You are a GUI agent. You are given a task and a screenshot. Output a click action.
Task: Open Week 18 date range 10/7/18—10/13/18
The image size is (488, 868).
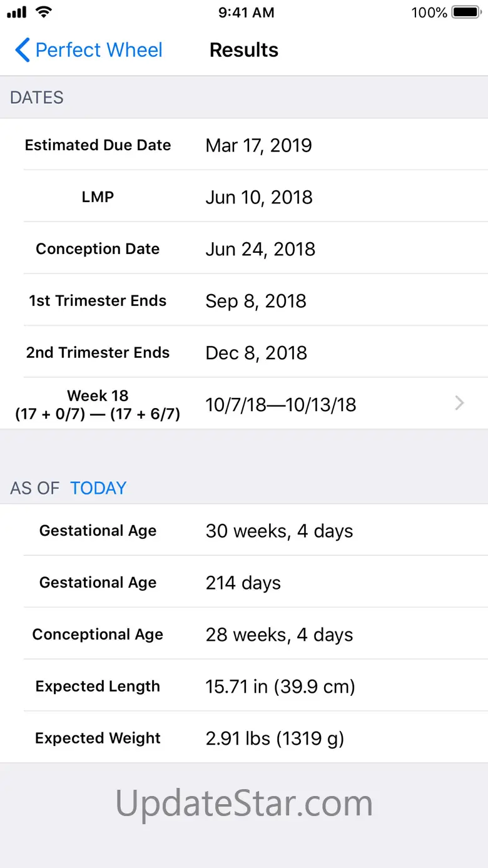[x=281, y=405]
